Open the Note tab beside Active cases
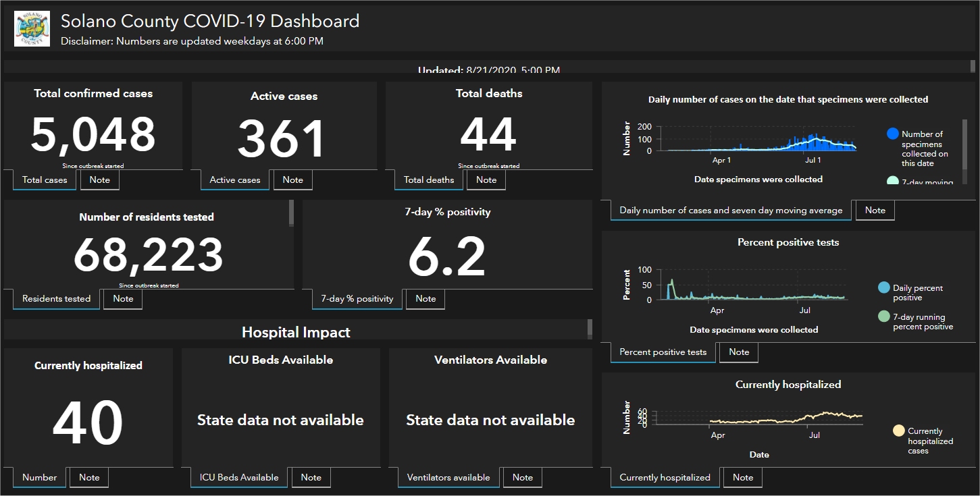The image size is (980, 496). tap(292, 180)
